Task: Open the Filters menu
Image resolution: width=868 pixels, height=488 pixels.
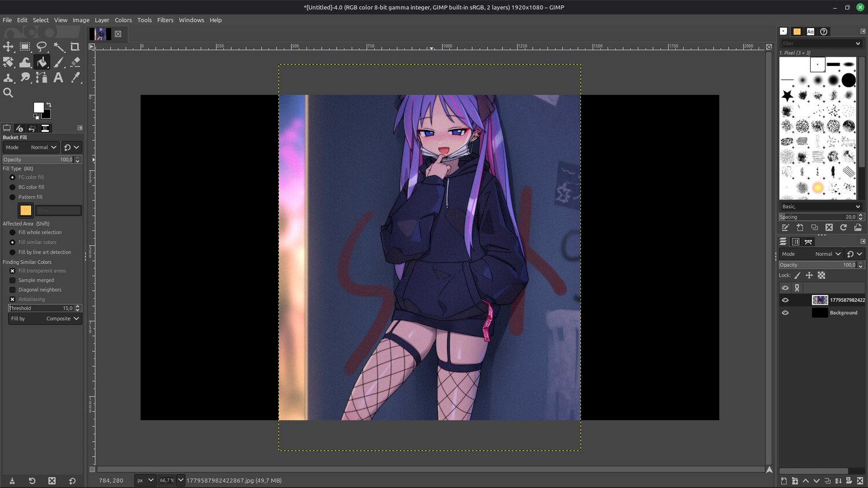Action: point(165,20)
